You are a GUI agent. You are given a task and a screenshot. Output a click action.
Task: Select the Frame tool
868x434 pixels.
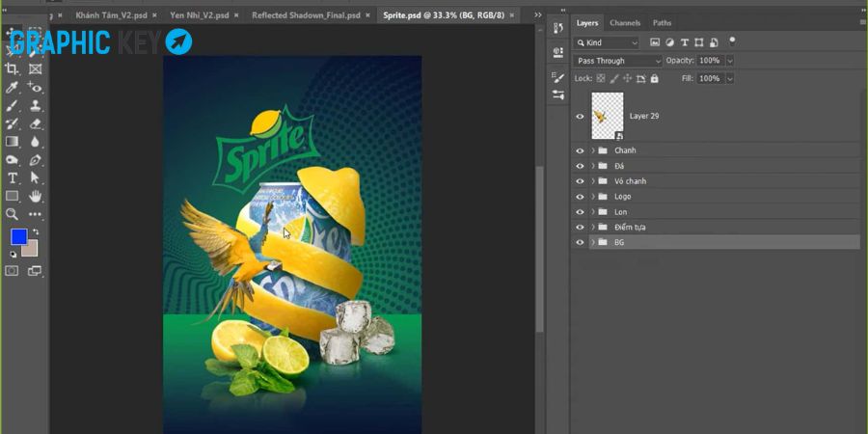click(x=36, y=68)
